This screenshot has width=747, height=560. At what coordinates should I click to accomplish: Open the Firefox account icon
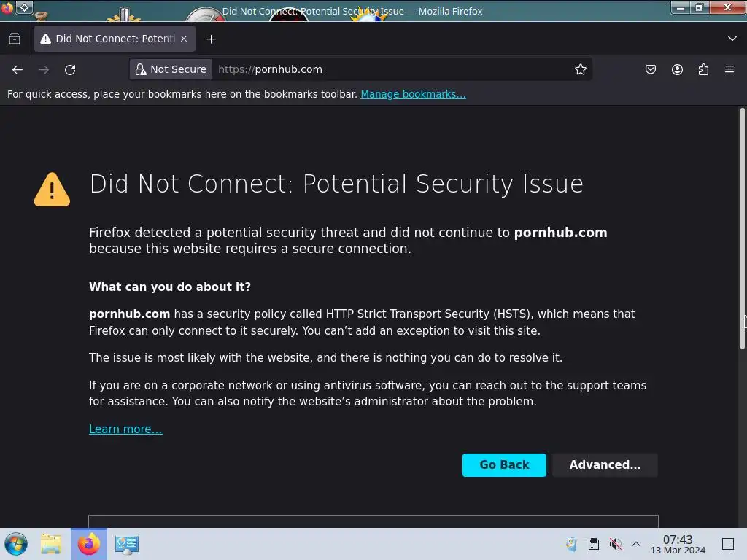[677, 69]
